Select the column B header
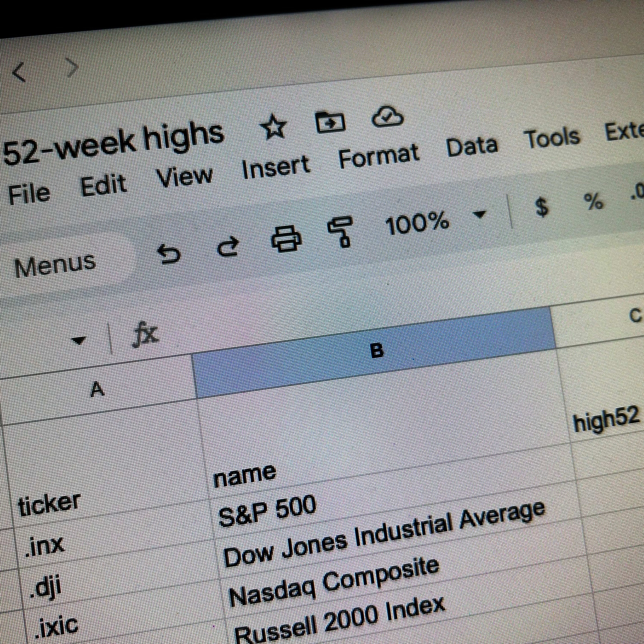The width and height of the screenshot is (644, 644). click(x=376, y=351)
